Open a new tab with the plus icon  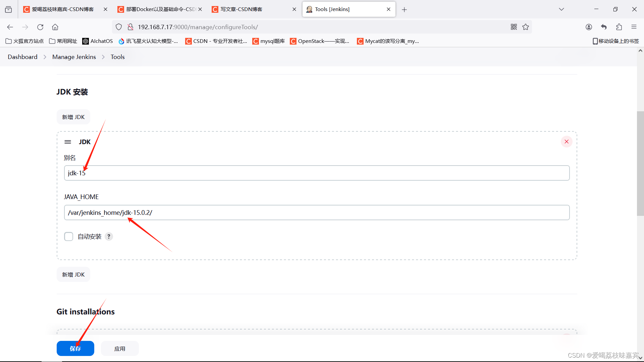point(404,10)
